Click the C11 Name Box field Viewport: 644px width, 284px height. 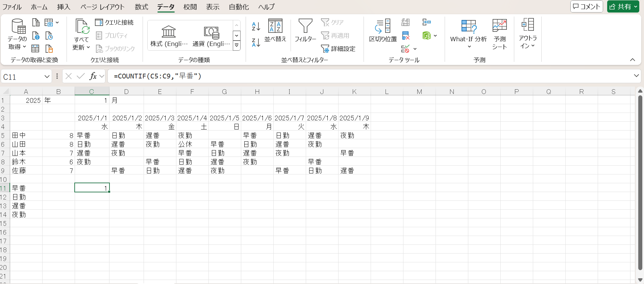(x=22, y=77)
